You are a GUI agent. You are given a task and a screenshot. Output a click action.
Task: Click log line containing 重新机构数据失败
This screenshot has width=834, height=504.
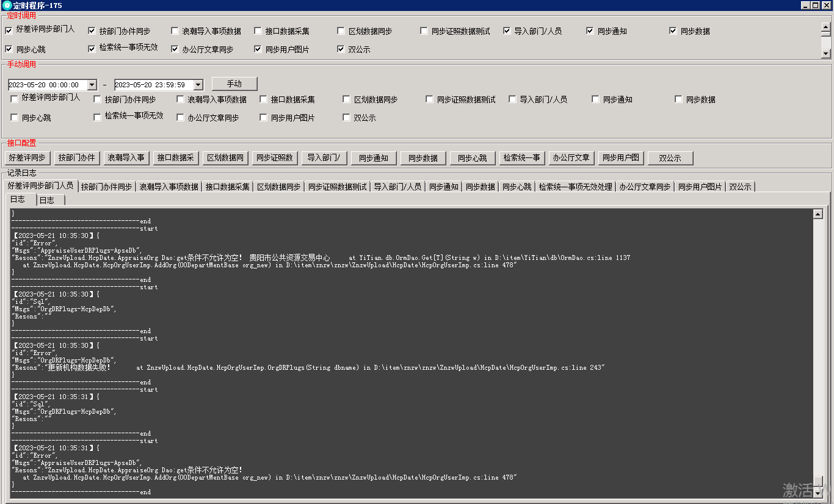(x=308, y=368)
